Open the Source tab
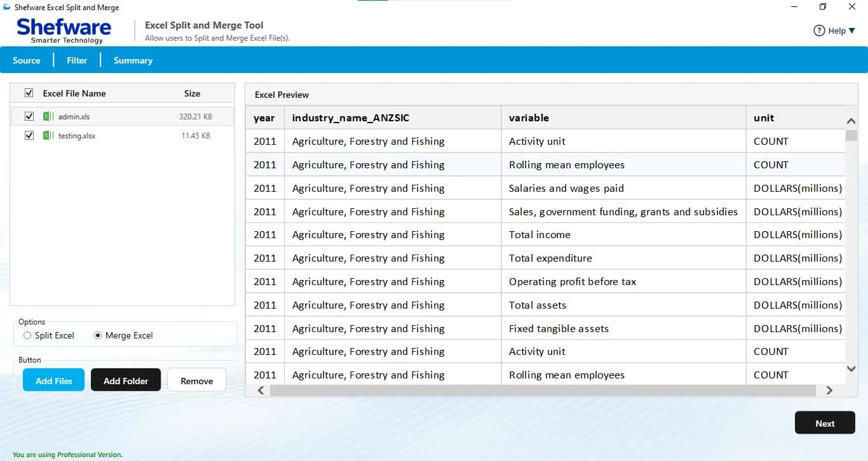 pyautogui.click(x=27, y=60)
